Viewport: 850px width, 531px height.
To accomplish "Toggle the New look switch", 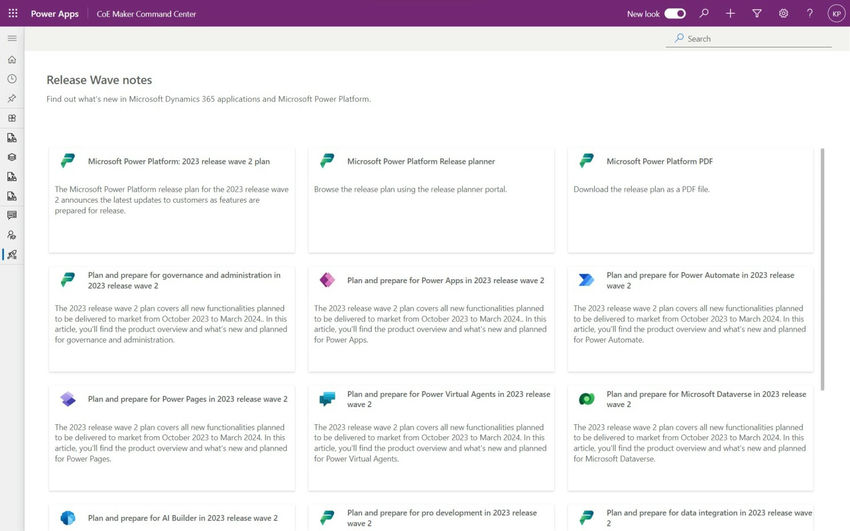I will point(675,14).
